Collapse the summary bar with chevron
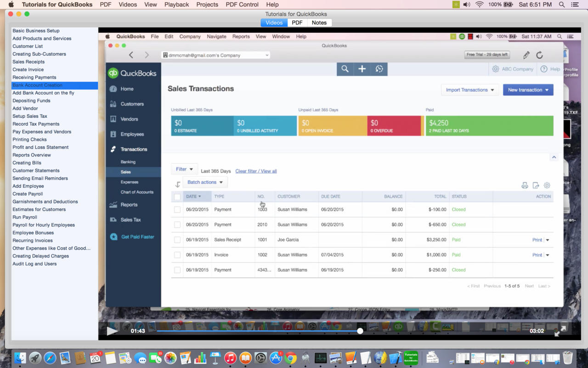Screen dimensions: 588x368 tap(554, 157)
